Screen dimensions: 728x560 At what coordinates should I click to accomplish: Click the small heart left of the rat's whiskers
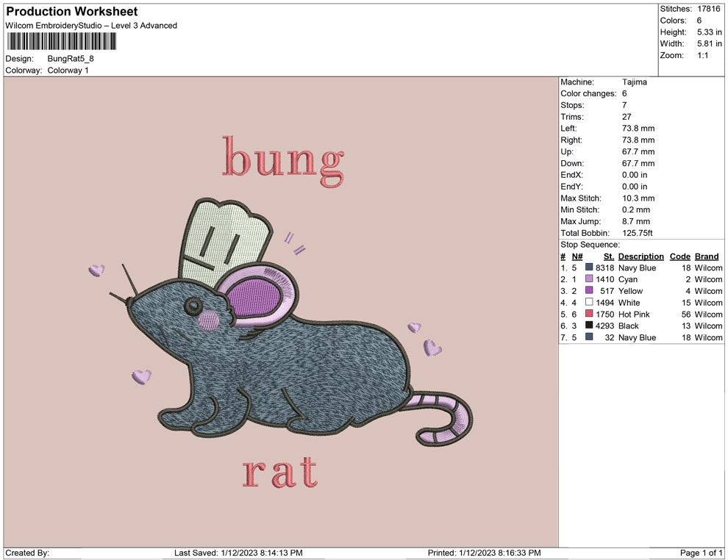(x=96, y=270)
